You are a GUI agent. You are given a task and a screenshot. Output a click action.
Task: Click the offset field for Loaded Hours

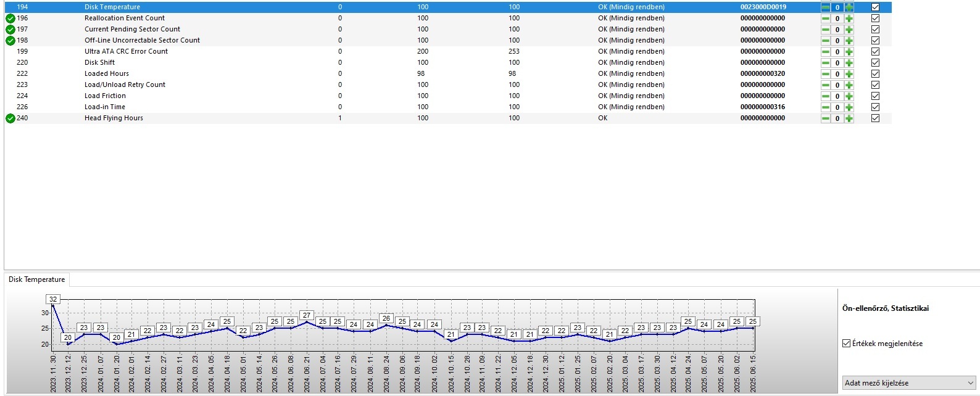(837, 74)
